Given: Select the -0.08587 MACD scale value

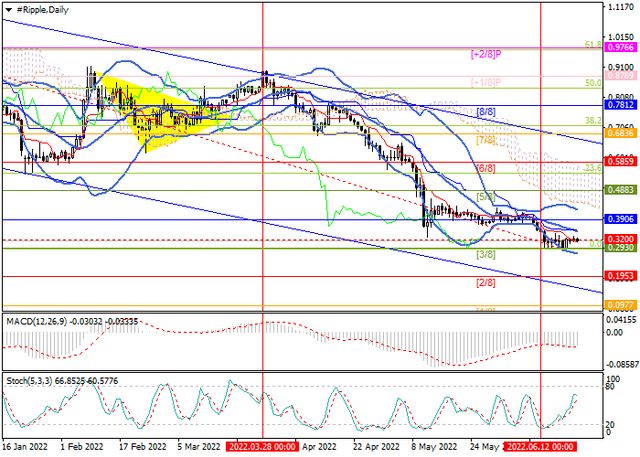Looking at the screenshot, I should [x=620, y=364].
